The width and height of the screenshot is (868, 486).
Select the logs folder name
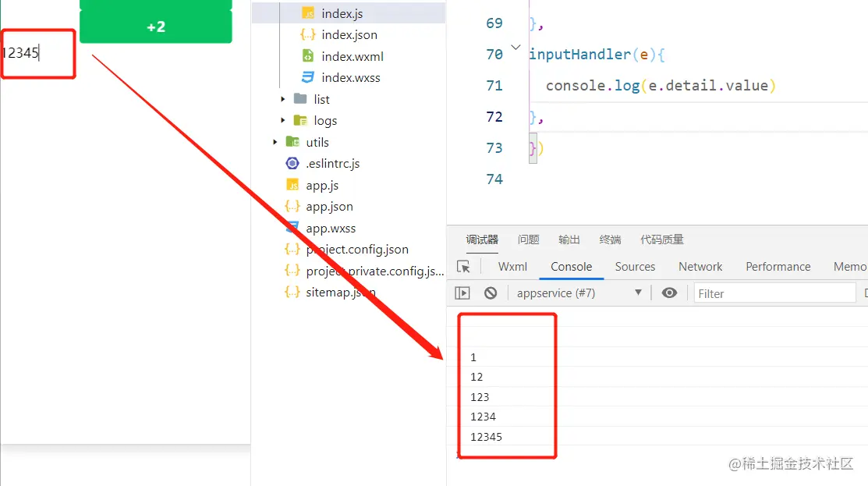click(325, 121)
